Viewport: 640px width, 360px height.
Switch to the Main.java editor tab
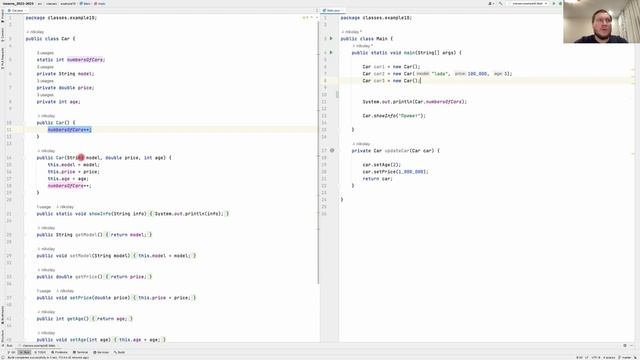click(333, 11)
